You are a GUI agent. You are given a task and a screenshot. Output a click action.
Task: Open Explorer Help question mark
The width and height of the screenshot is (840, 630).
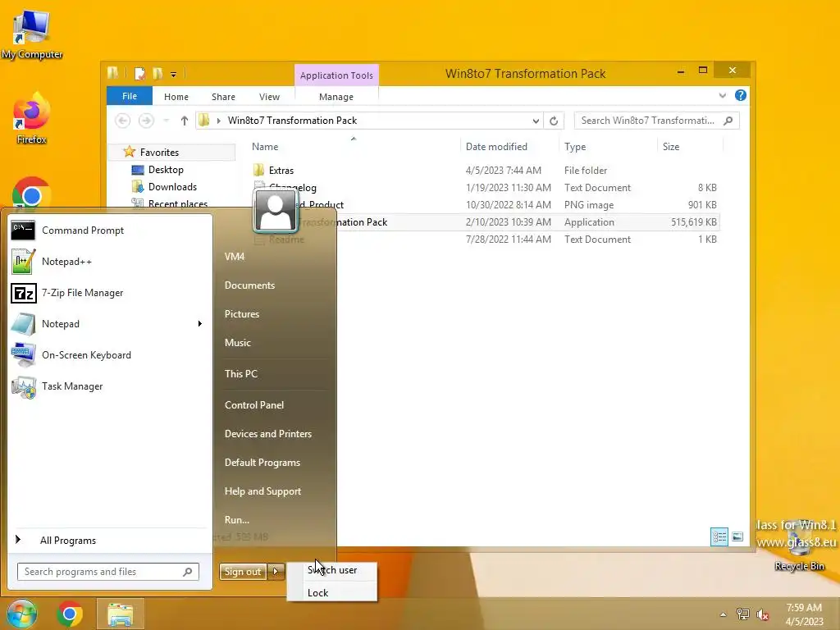click(x=741, y=95)
